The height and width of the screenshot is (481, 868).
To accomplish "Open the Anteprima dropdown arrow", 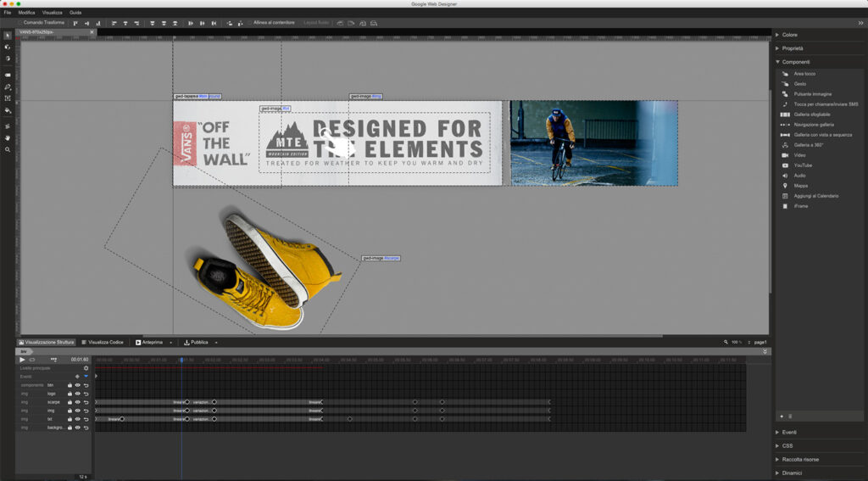I will point(170,343).
